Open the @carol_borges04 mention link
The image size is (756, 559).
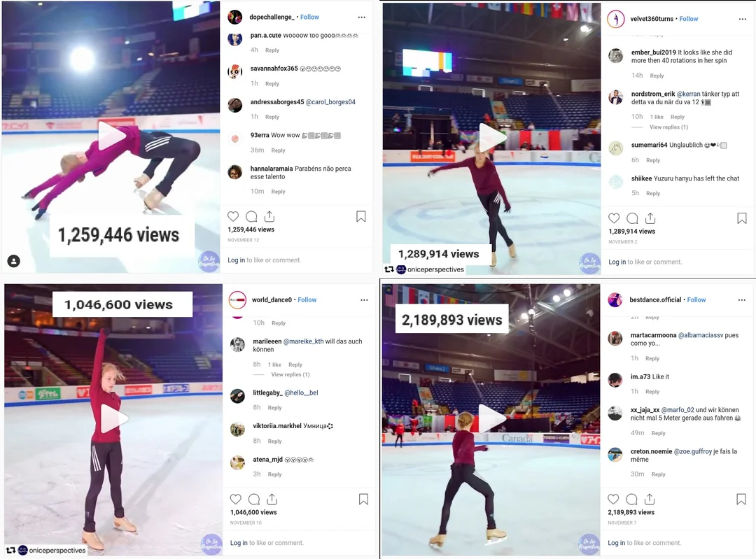tap(330, 102)
